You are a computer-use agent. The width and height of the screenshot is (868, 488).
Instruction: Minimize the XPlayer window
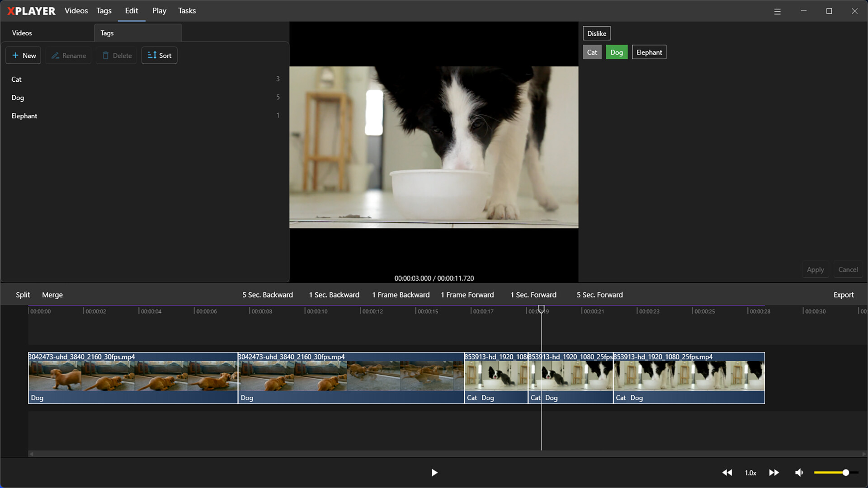803,11
